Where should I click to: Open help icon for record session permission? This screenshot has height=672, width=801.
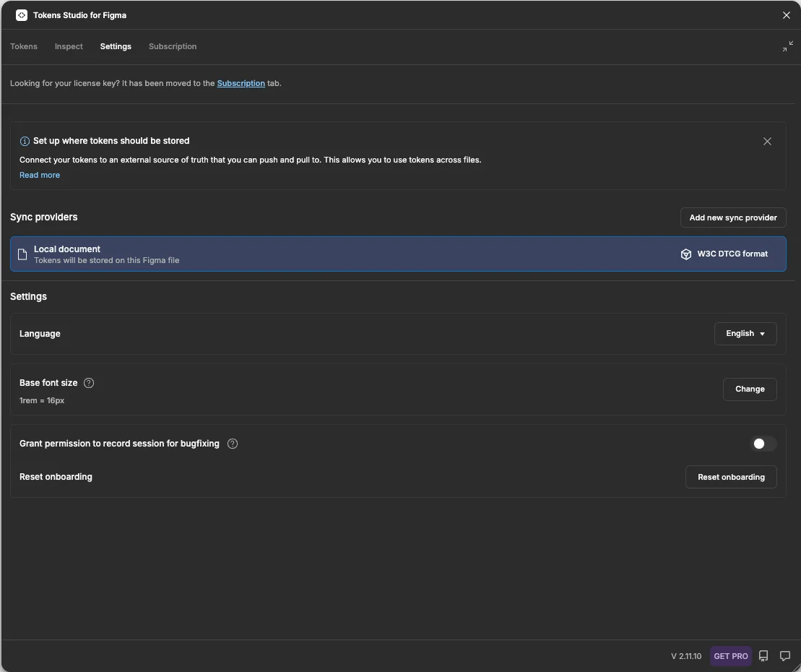233,444
